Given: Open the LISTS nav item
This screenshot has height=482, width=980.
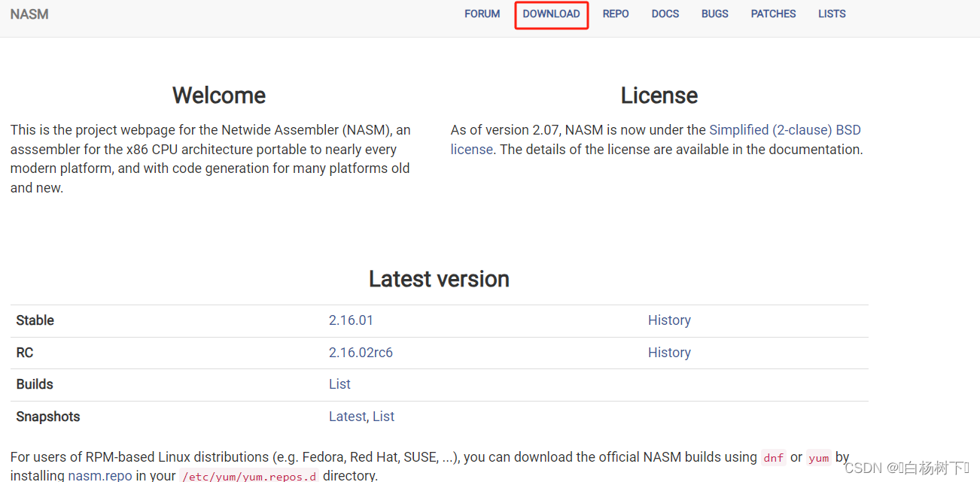Looking at the screenshot, I should (832, 14).
